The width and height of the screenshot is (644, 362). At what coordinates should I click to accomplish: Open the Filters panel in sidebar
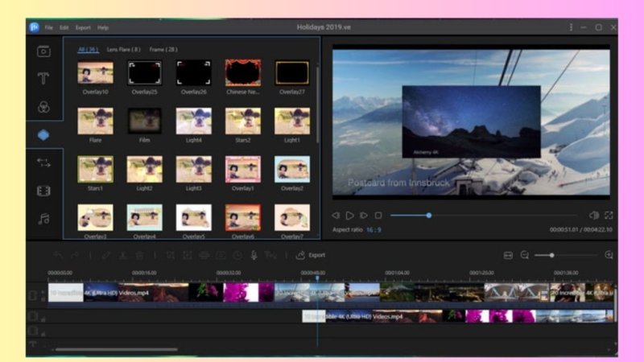tap(43, 107)
